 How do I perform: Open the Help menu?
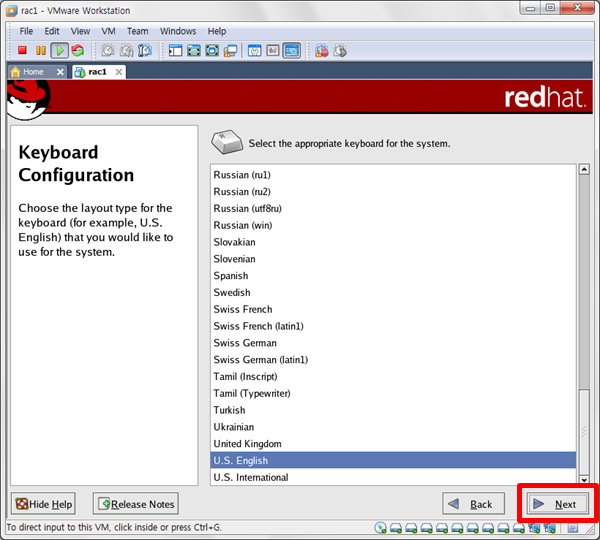(x=217, y=31)
